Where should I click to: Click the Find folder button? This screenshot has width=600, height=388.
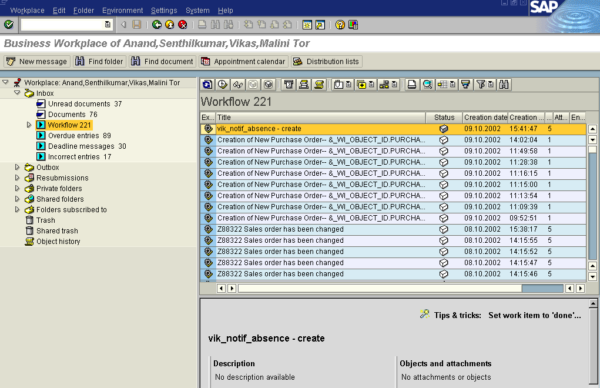click(99, 62)
